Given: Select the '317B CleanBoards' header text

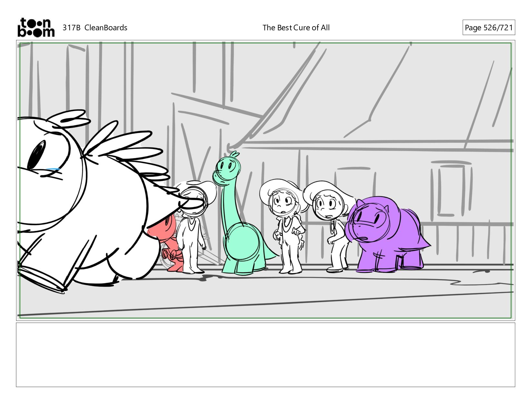Looking at the screenshot, I should [x=95, y=28].
